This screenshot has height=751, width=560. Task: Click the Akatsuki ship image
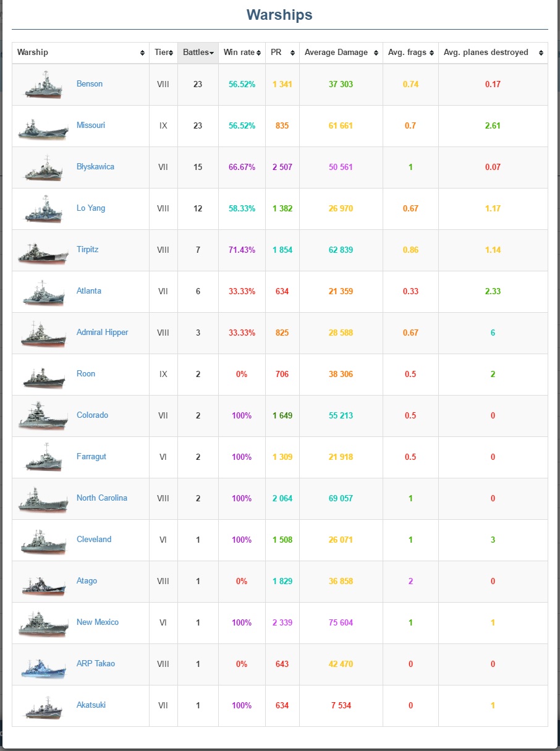tap(43, 706)
